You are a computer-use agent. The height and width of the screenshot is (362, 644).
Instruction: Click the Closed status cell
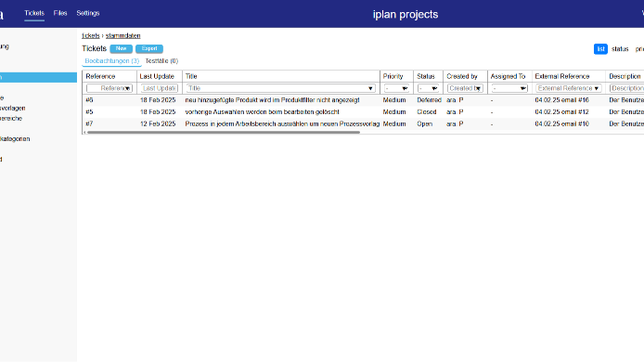point(427,112)
